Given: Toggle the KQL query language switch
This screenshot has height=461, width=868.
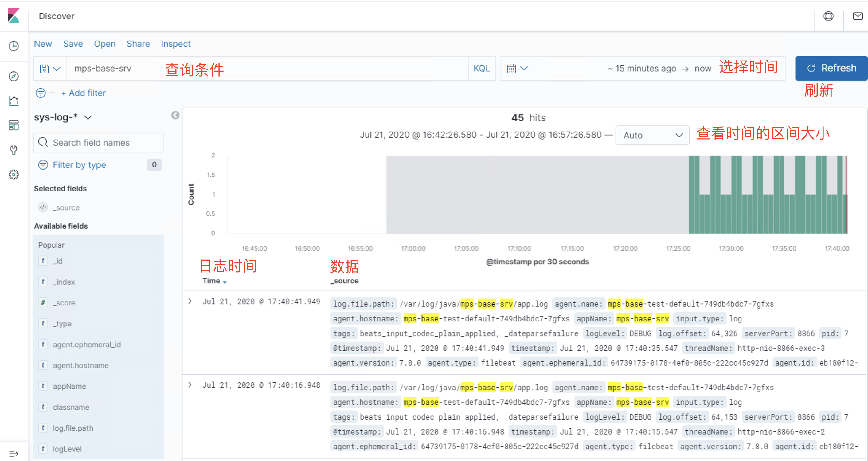Looking at the screenshot, I should (481, 69).
